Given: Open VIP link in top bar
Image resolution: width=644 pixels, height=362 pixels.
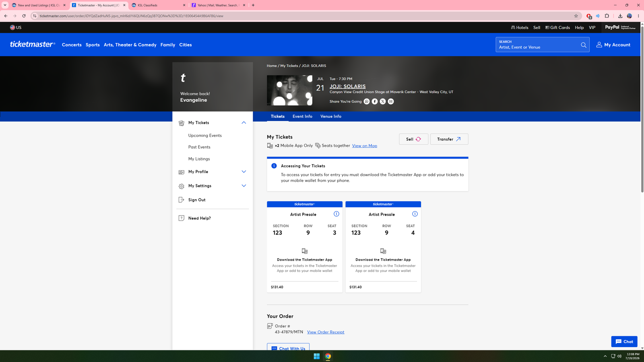Looking at the screenshot, I should [x=592, y=27].
